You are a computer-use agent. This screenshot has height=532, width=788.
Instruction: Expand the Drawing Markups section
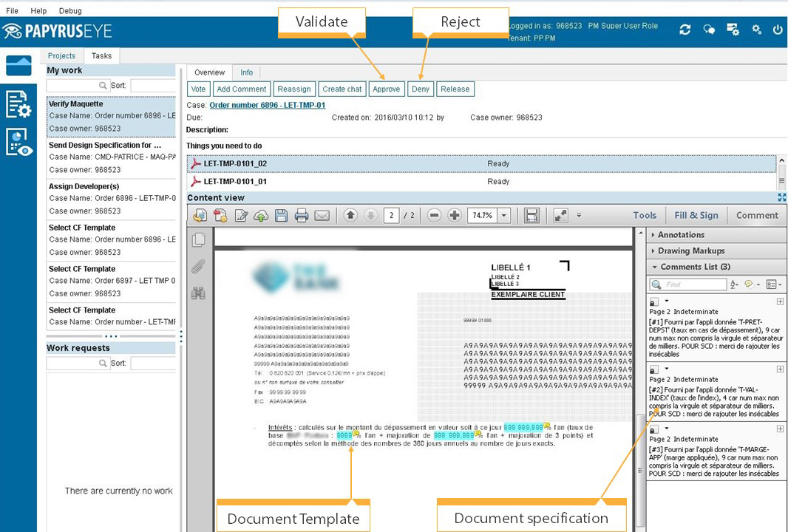click(691, 251)
